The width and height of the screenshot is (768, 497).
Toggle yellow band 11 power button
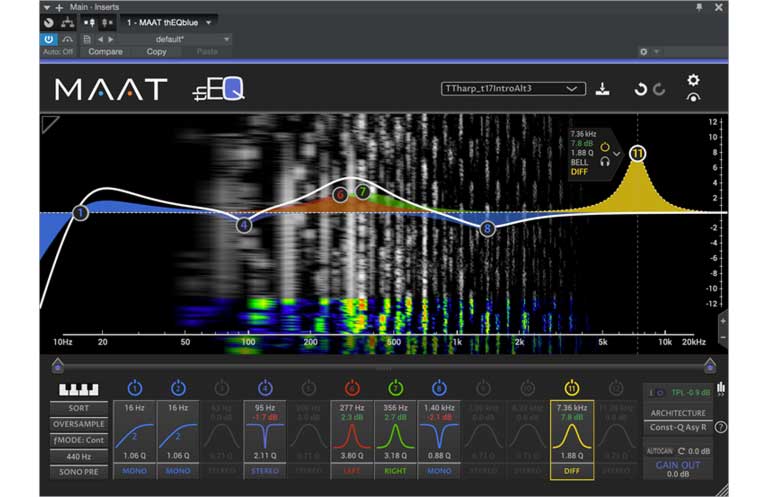tap(572, 388)
